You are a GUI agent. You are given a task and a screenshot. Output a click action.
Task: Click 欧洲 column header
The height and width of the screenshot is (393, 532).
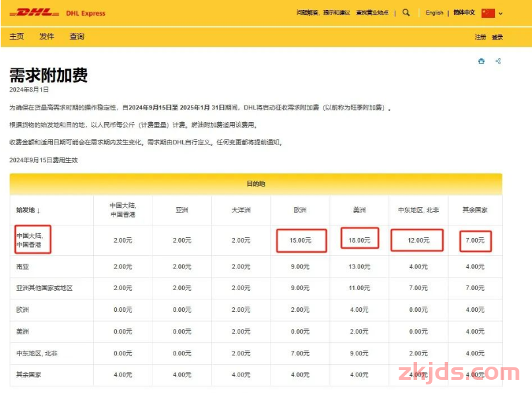[x=300, y=210]
